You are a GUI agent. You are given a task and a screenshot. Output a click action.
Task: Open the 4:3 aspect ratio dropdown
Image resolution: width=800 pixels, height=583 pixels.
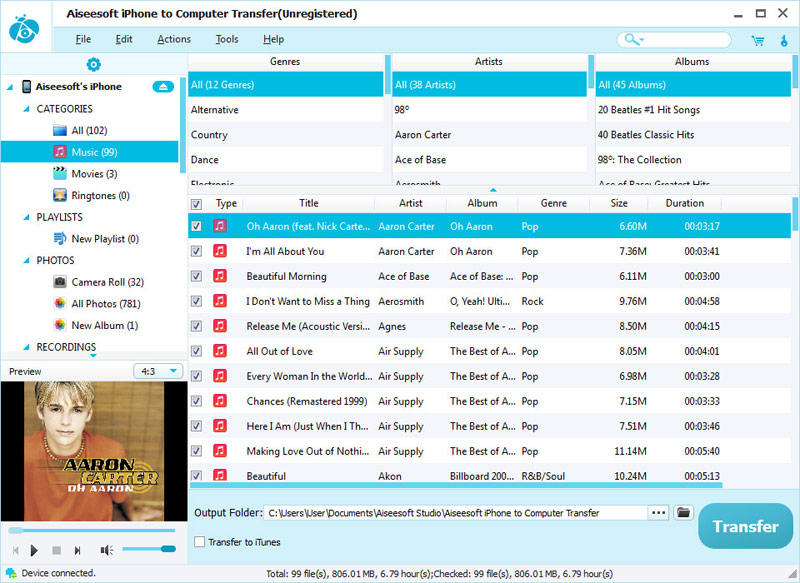point(158,371)
